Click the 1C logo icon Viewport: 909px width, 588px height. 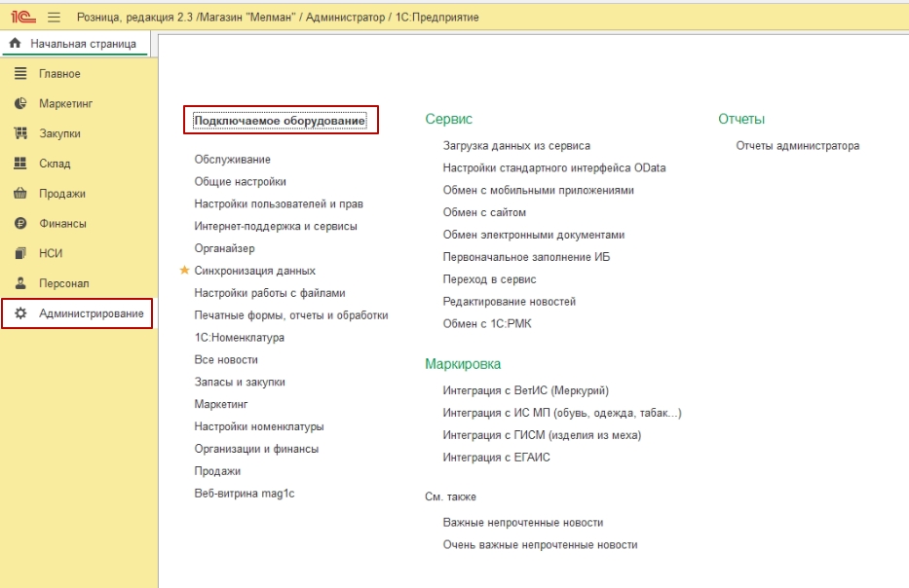pyautogui.click(x=23, y=18)
